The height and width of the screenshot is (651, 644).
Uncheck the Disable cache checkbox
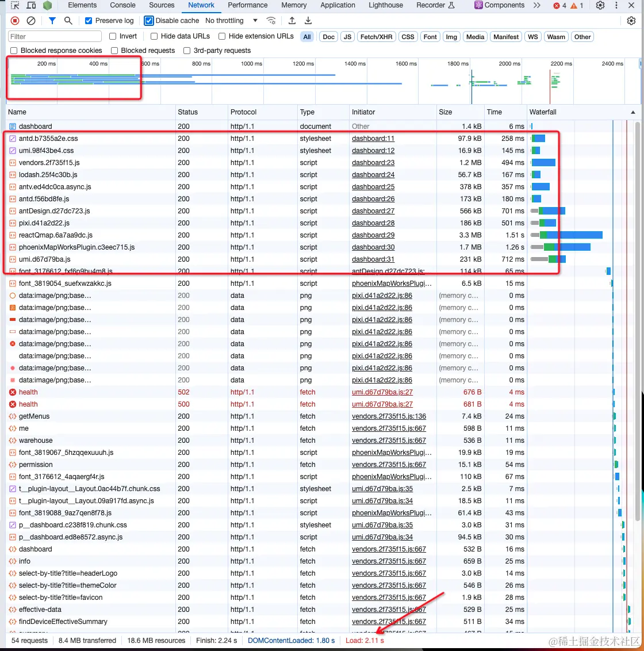pyautogui.click(x=149, y=21)
